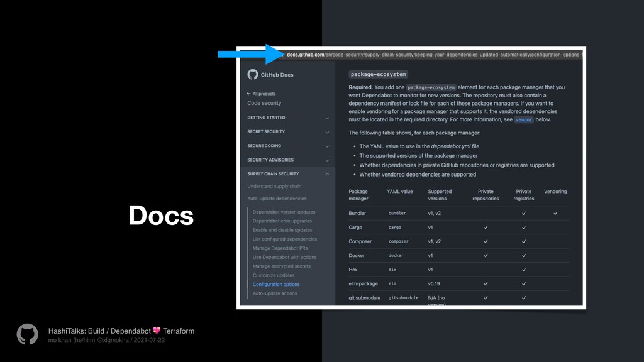Open Manage Dependabot PRs page
Screen dimensions: 644x362
[x=280, y=248]
